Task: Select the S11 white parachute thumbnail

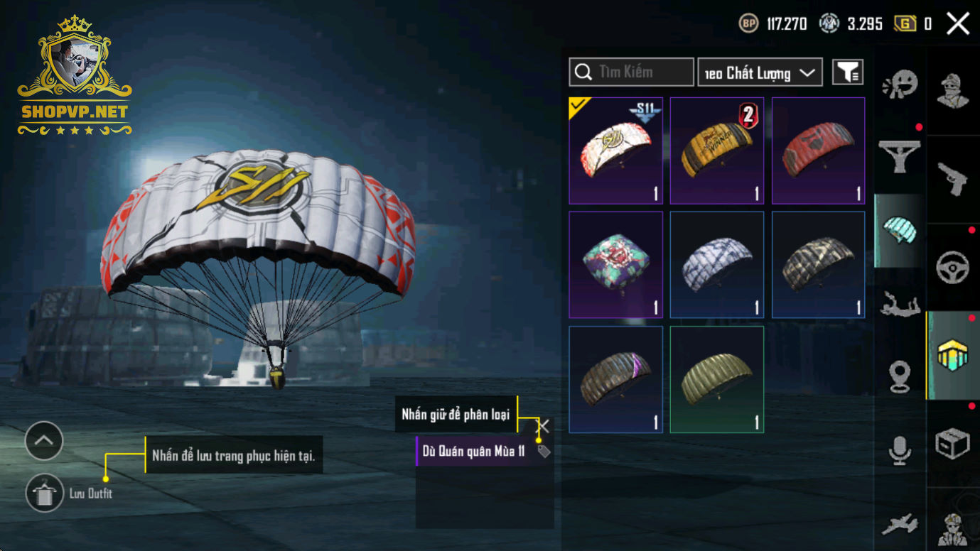Action: 615,151
